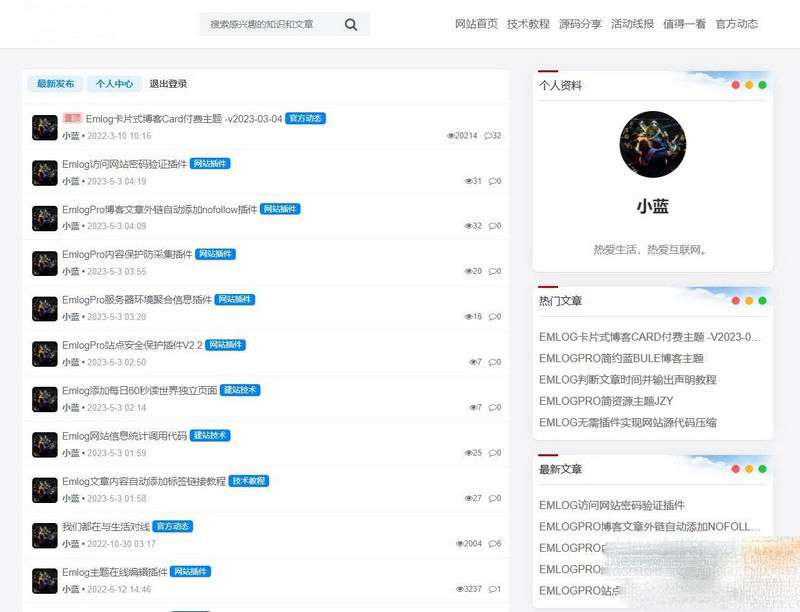800x612 pixels.
Task: Open 网站首页 in the top navigation
Action: click(476, 24)
